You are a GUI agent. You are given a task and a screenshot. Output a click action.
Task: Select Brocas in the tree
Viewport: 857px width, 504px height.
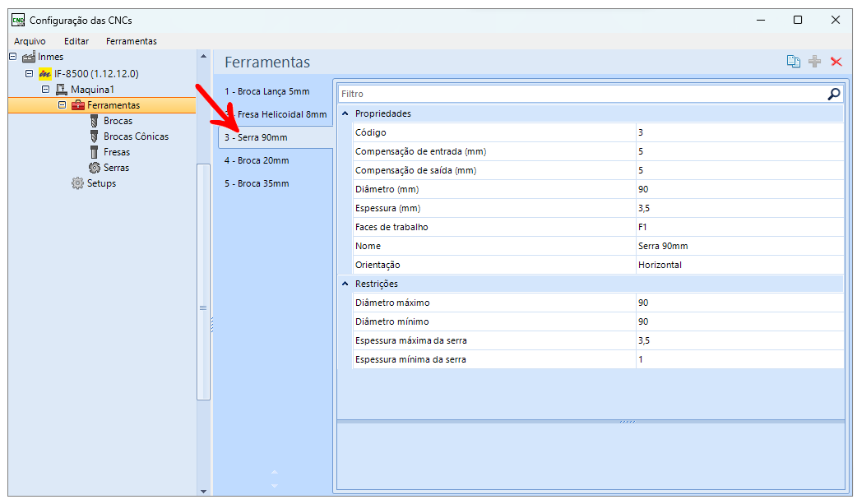tap(118, 121)
